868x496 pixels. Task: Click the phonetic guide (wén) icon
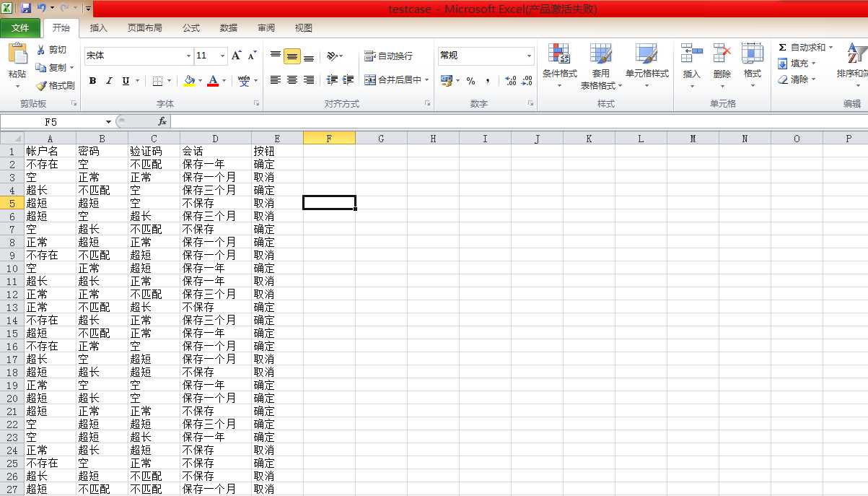click(244, 80)
